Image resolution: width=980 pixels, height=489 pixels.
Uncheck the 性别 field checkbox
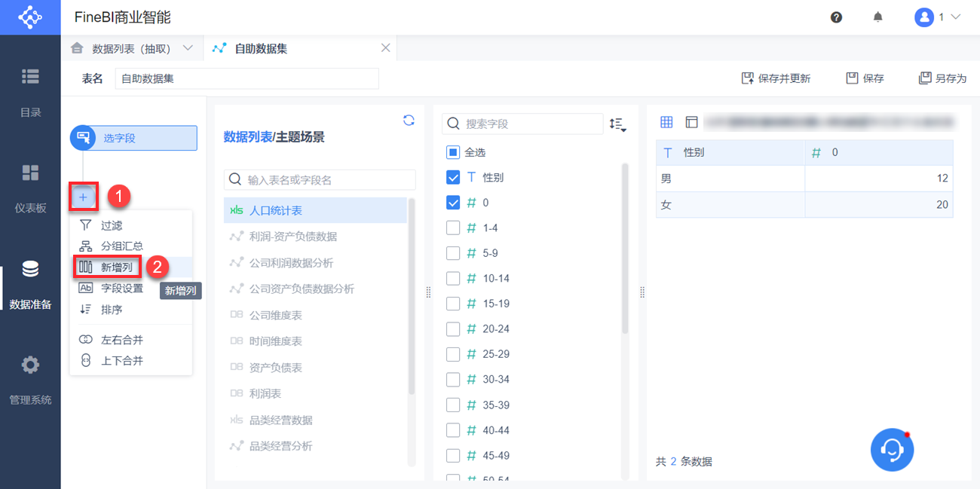pos(453,178)
